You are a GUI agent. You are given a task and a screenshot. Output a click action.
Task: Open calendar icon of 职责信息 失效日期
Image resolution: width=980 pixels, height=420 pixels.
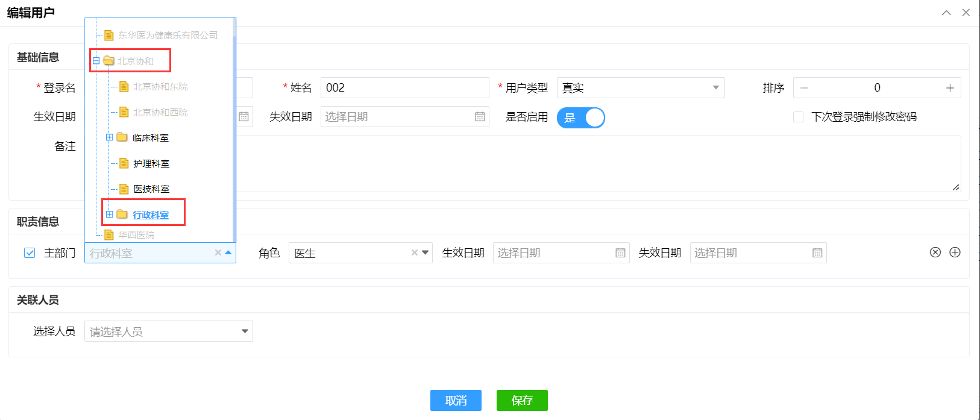[817, 253]
